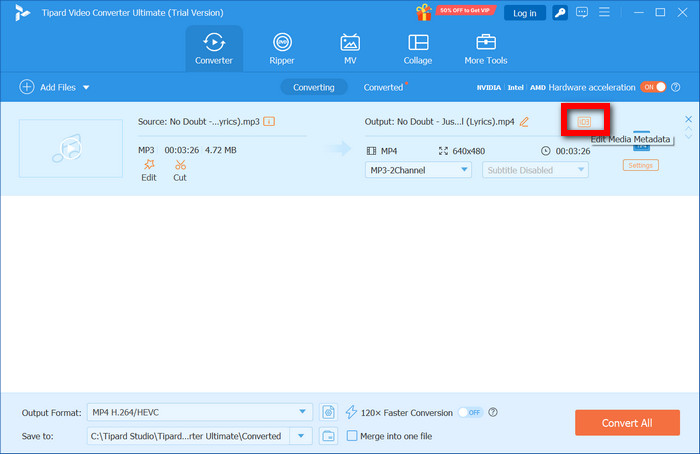Click the key registration icon
Viewport: 700px width, 454px height.
tap(562, 12)
